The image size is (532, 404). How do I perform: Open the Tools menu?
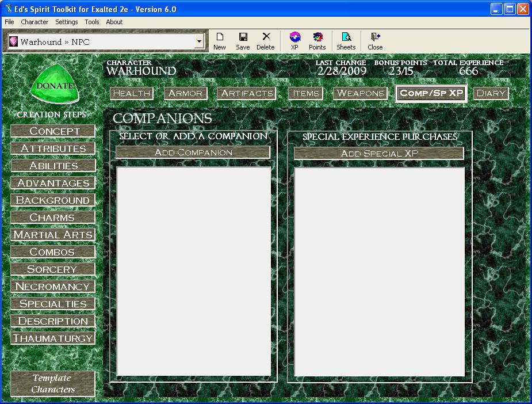pos(92,22)
